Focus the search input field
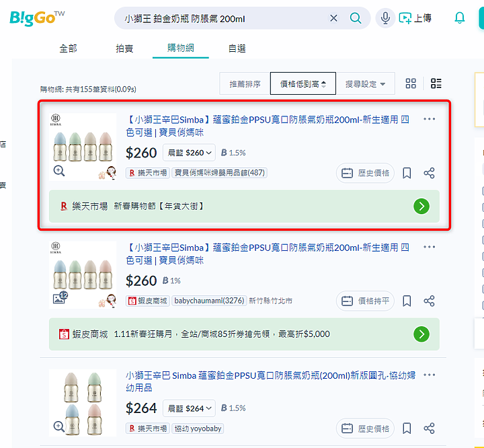Screen dimensions: 484x448 (223, 19)
